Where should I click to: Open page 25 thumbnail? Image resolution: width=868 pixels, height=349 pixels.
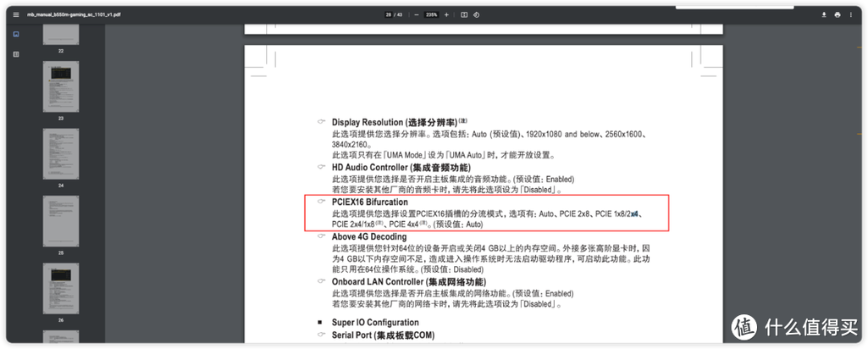[x=61, y=221]
